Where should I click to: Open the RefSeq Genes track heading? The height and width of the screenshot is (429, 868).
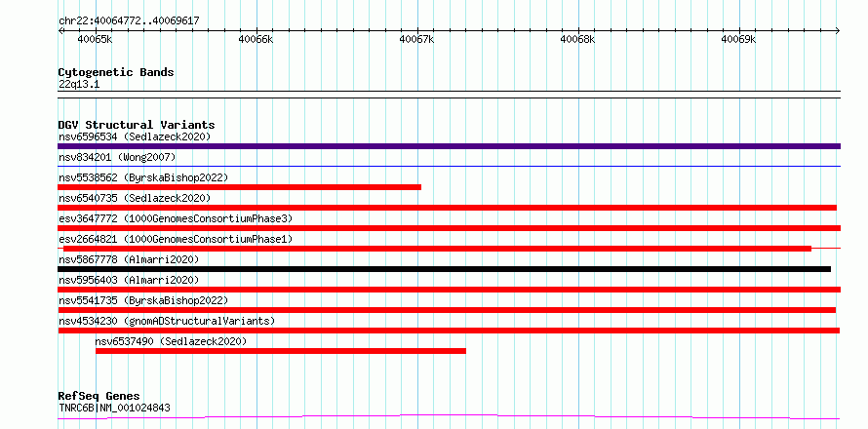(99, 397)
